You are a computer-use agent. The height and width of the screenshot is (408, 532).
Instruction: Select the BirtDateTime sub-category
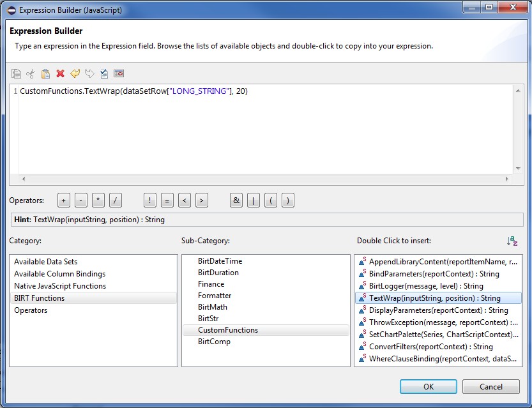220,261
